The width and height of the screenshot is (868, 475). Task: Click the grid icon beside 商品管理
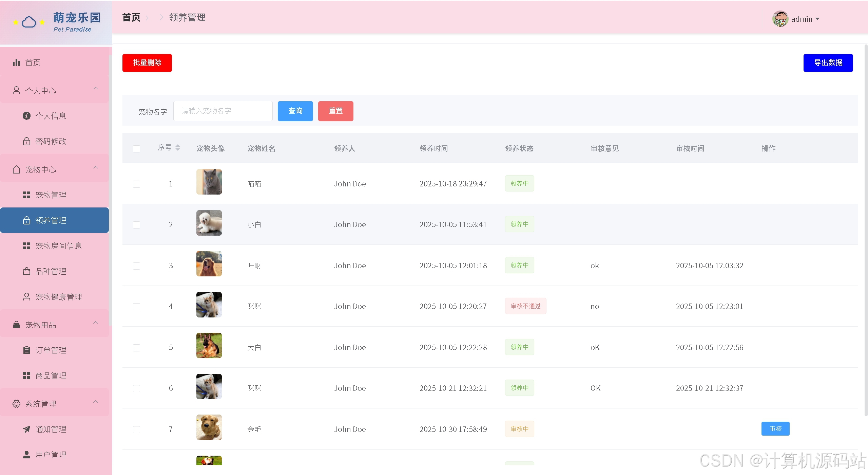[x=26, y=376]
